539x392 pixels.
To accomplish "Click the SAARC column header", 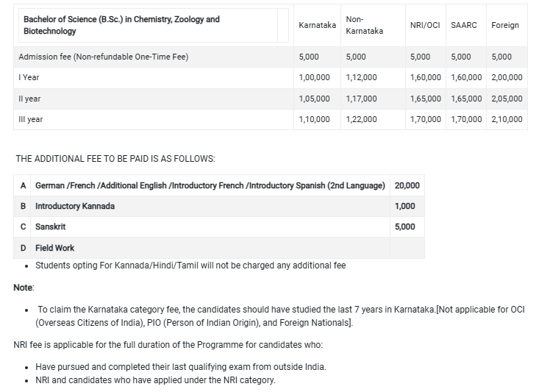I will pyautogui.click(x=463, y=25).
